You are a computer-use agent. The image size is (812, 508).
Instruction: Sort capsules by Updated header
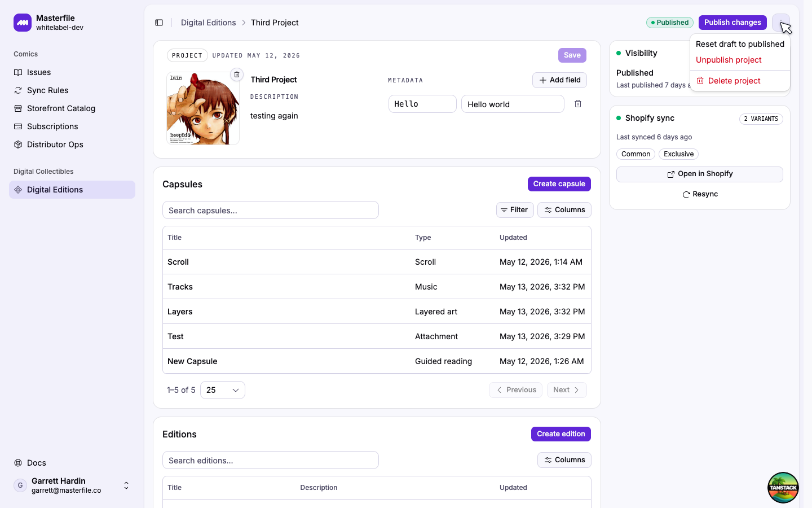(x=513, y=238)
